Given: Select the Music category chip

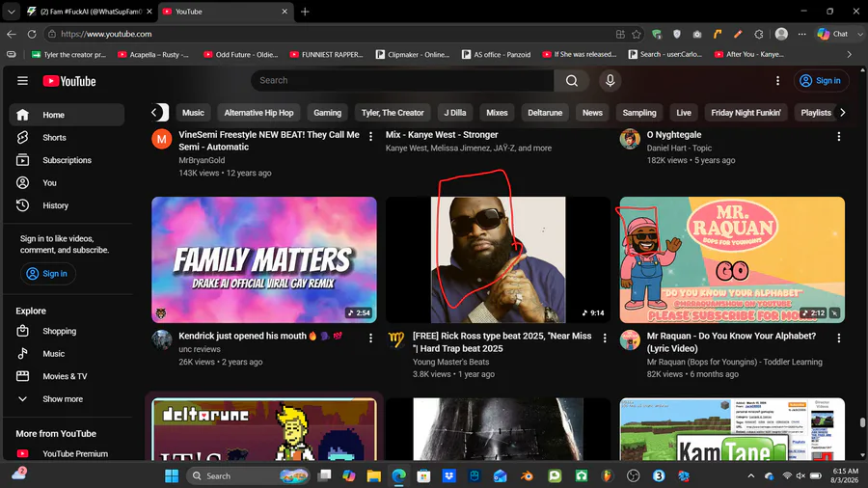Looking at the screenshot, I should [x=193, y=113].
